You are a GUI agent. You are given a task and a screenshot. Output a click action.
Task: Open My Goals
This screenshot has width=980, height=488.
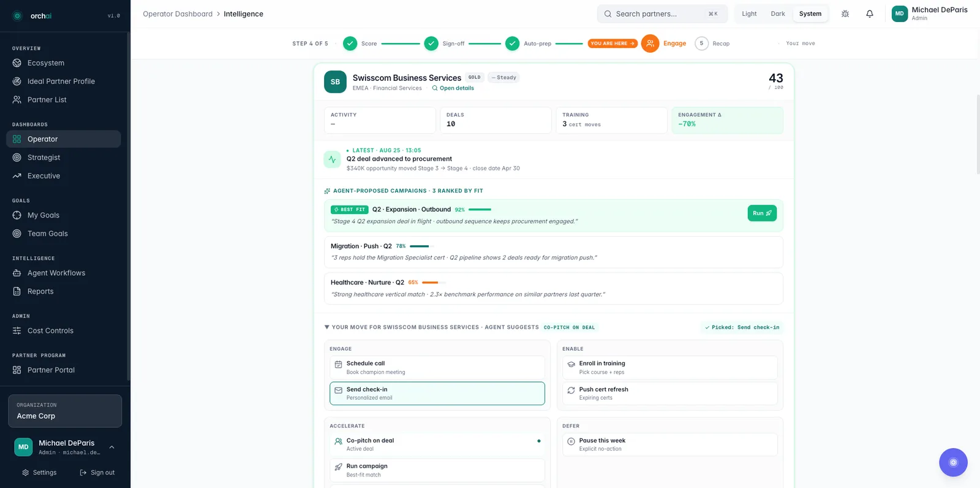(x=64, y=215)
